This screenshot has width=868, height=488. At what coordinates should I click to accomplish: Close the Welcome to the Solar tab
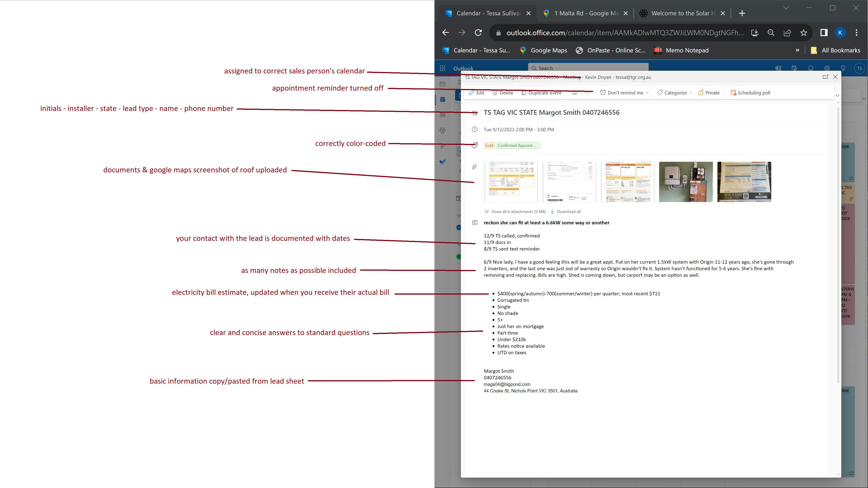(x=723, y=13)
